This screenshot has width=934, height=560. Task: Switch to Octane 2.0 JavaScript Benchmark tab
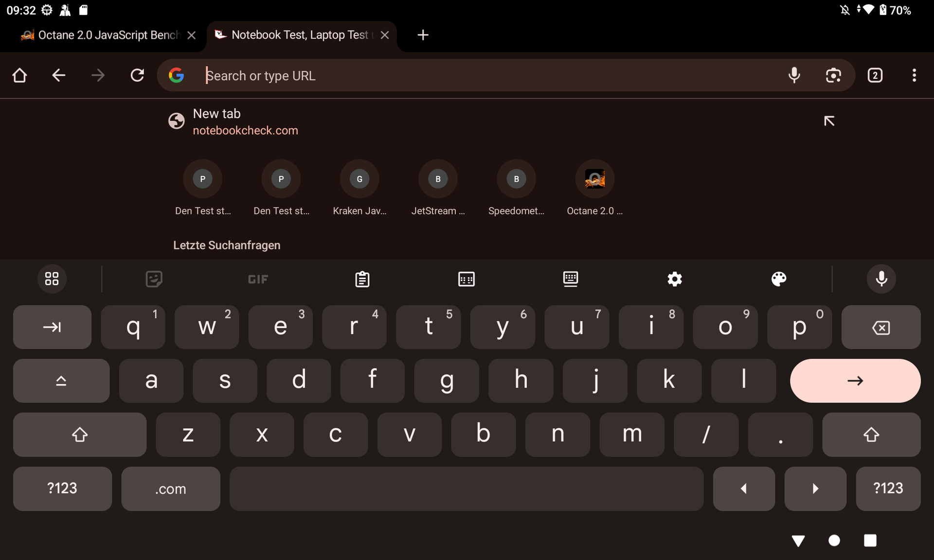[x=102, y=35]
